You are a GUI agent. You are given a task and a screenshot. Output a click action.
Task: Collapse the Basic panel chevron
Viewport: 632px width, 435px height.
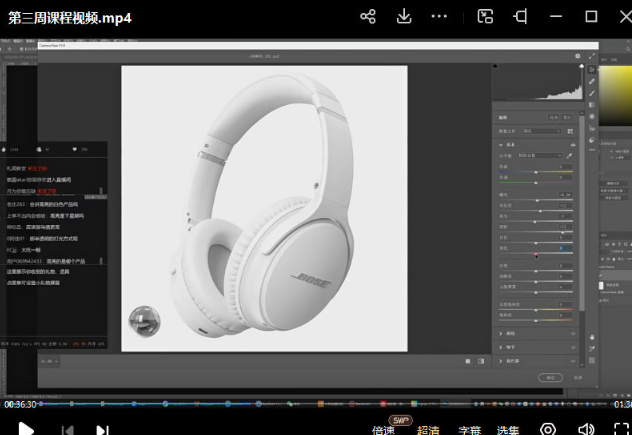click(501, 145)
